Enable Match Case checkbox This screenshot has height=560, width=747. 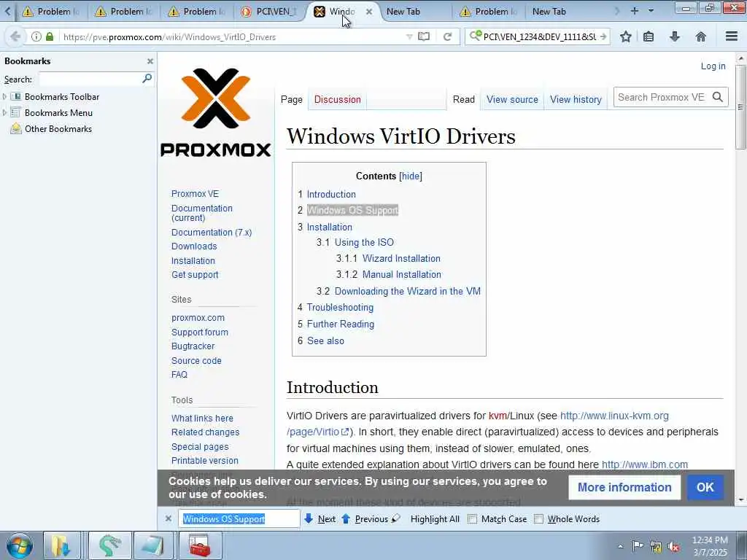[x=472, y=519]
